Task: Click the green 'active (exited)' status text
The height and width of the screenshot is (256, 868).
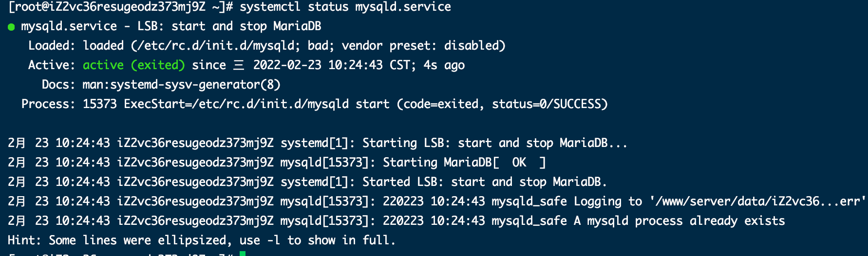Action: coord(134,65)
